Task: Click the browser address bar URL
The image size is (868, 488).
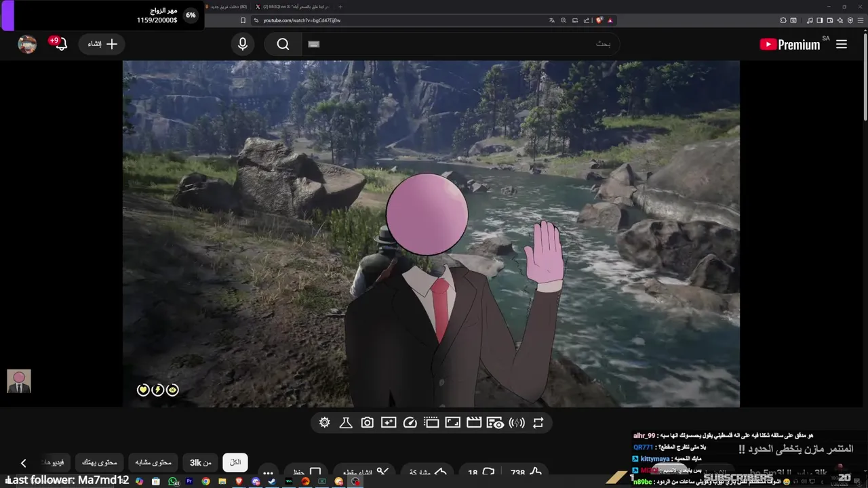Action: (302, 20)
